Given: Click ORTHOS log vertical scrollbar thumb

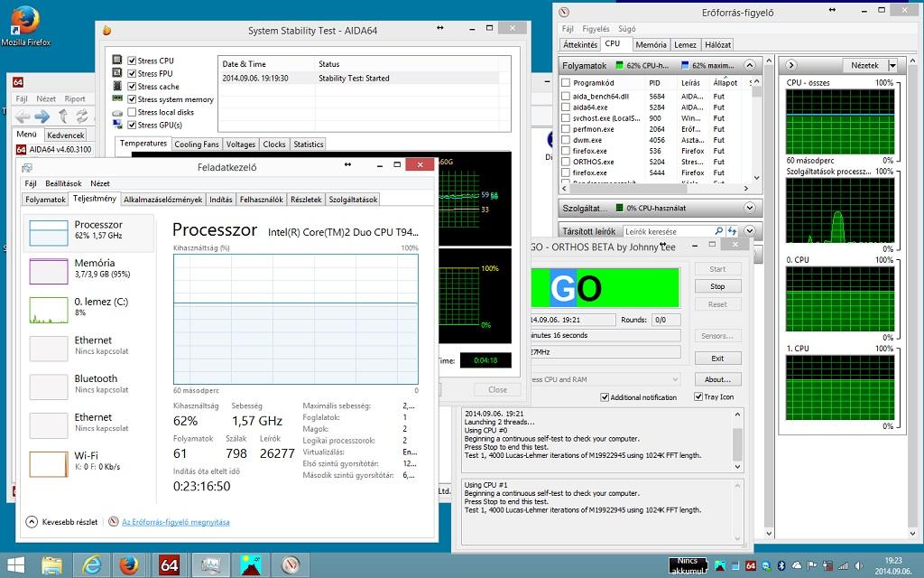Looking at the screenshot, I should coord(737,444).
